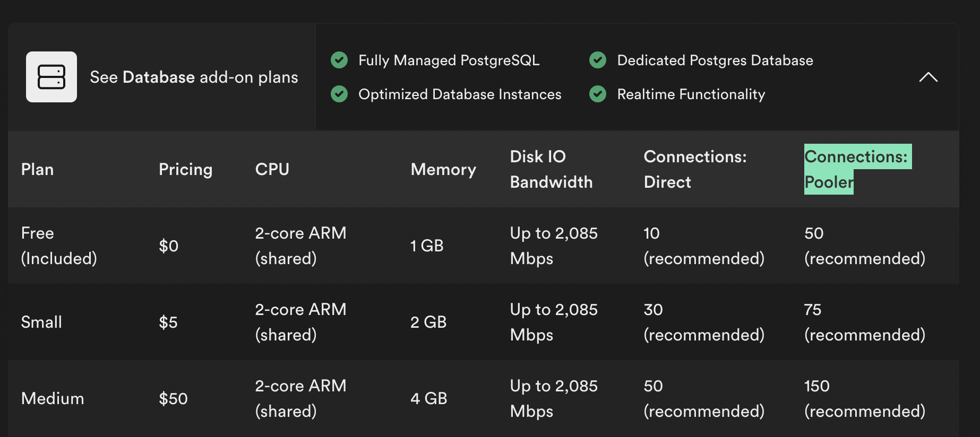980x437 pixels.
Task: Open See Database add-on plans link
Action: coord(194,77)
